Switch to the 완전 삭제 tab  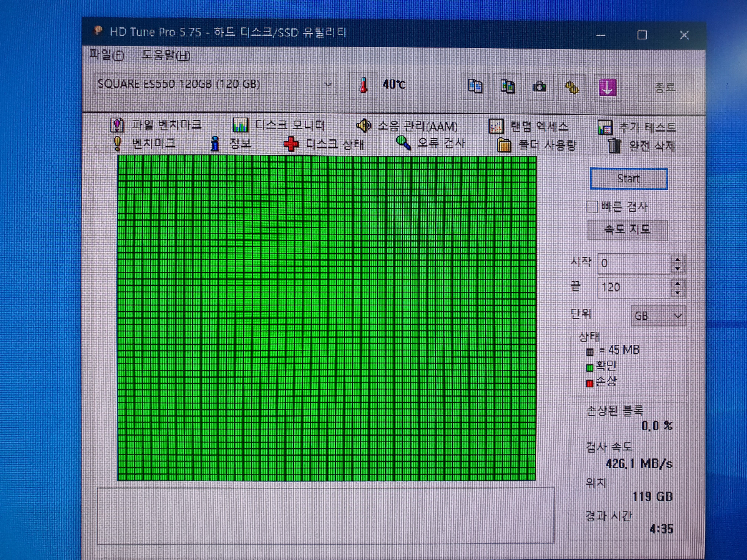pos(642,146)
